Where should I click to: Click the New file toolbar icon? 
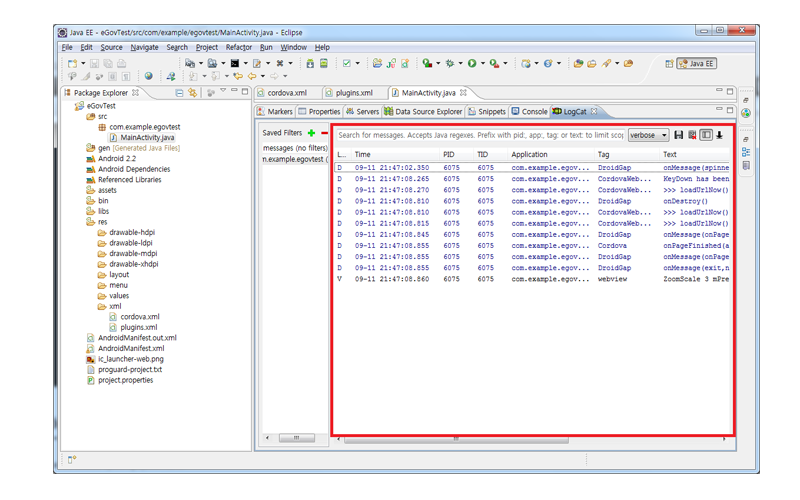point(72,63)
